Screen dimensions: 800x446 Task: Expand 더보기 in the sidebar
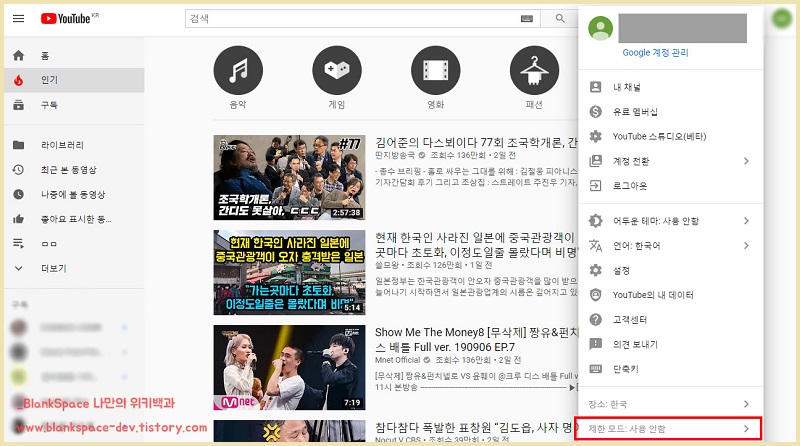click(74, 268)
